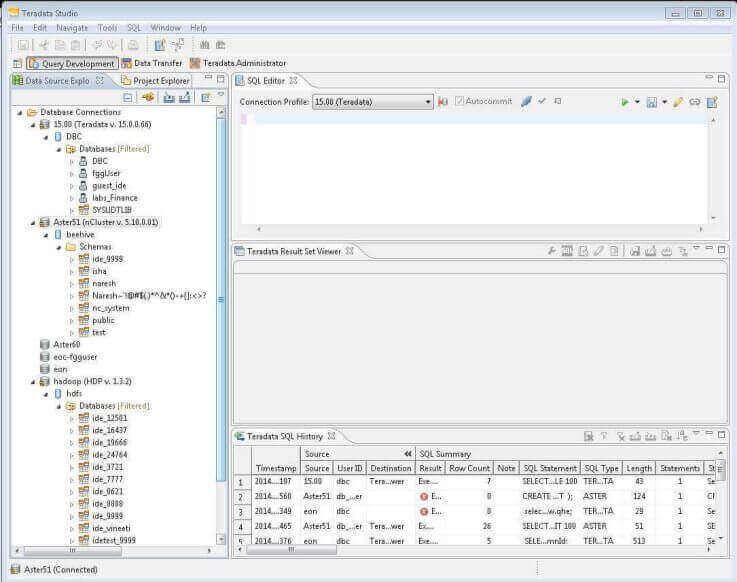Image resolution: width=737 pixels, height=582 pixels.
Task: Collapse the hadoop (HDP v. 1.3.2) node
Action: coord(33,381)
